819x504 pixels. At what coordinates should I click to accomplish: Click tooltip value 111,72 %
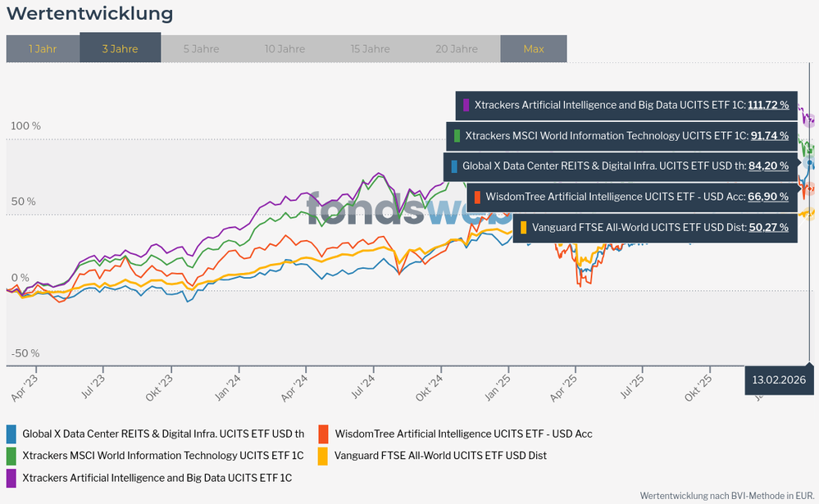coord(768,105)
